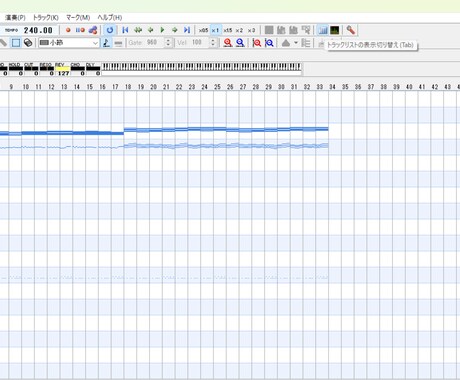The width and height of the screenshot is (460, 380).
Task: Open settings with the wrench icon
Action: 350,30
